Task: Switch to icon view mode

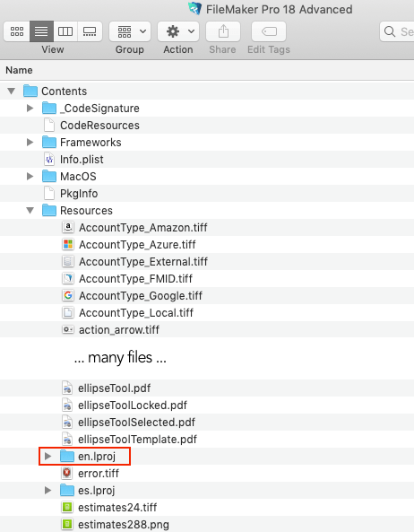Action: click(17, 31)
